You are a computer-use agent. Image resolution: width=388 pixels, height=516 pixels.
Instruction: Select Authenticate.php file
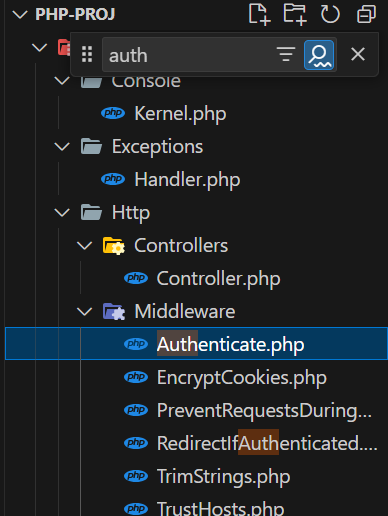tap(196, 344)
